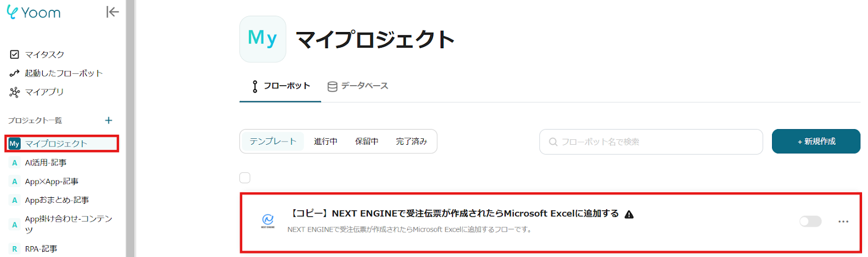868x257 pixels.
Task: Click the flowbot description text
Action: click(410, 230)
